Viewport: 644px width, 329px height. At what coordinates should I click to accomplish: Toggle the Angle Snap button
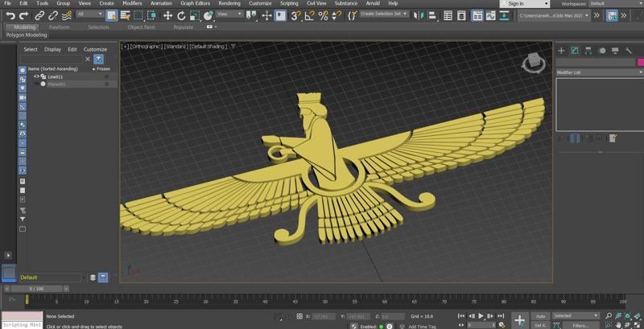(x=310, y=16)
